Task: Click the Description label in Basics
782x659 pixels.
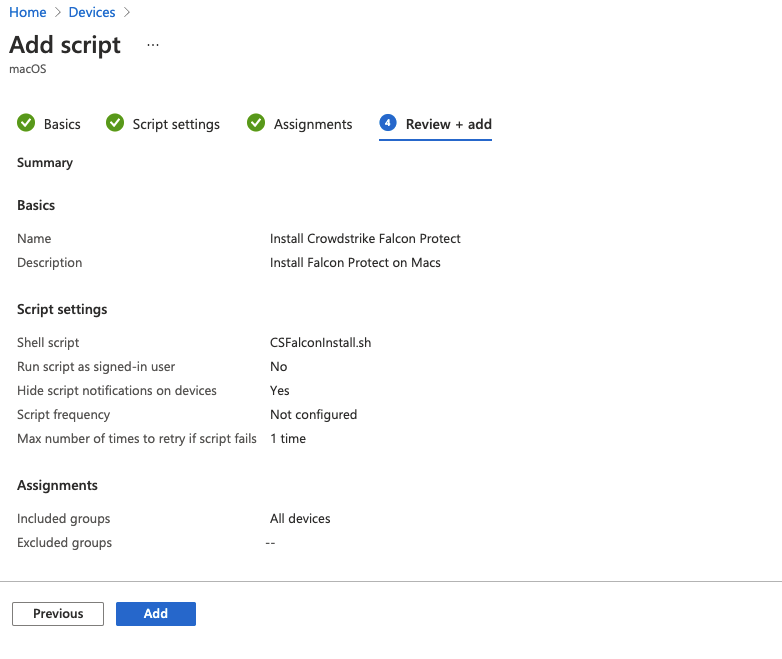Action: [49, 262]
